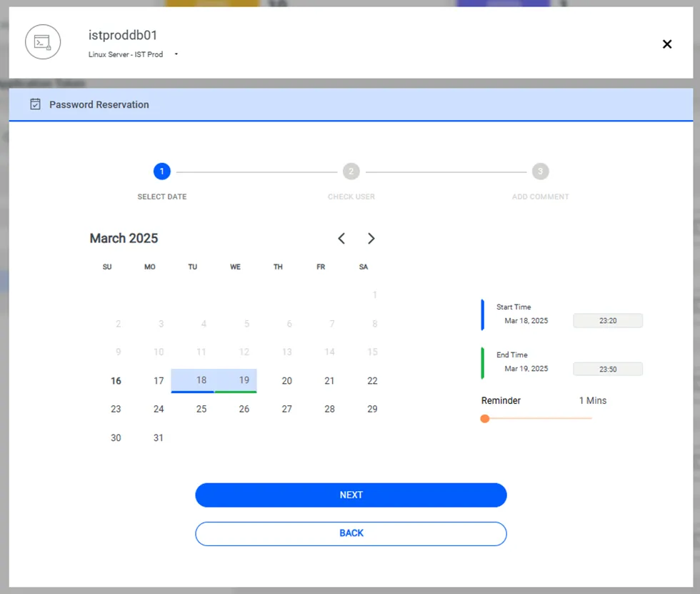
Task: Select March 16 on the calendar
Action: point(116,381)
